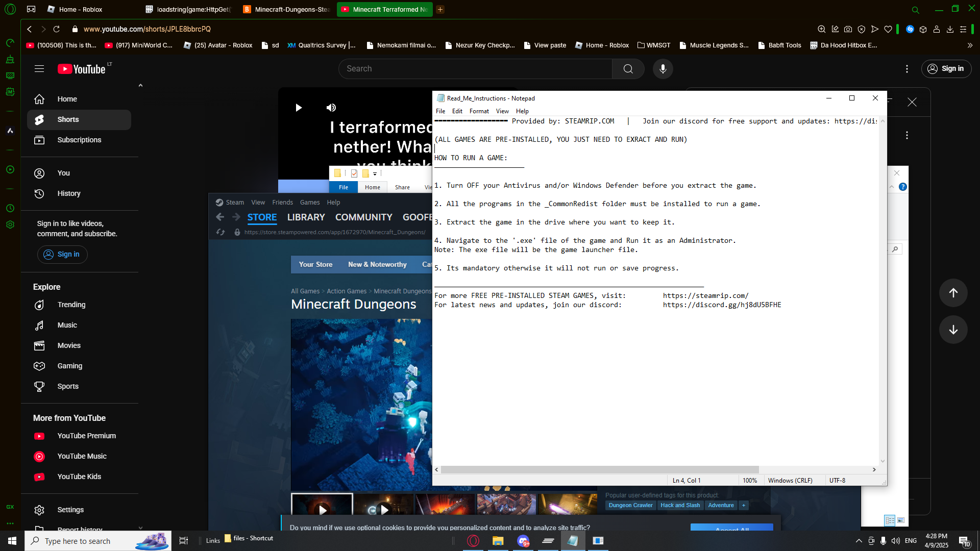Click the YouTube search magnifier button

(x=628, y=69)
